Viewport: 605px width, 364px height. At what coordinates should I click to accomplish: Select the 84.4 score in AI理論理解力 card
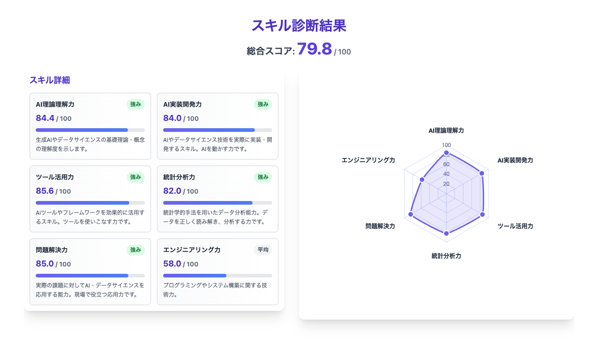coord(45,118)
